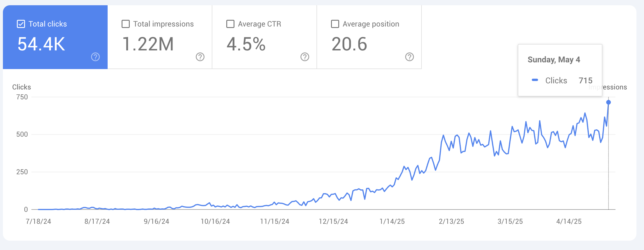Enable the Average CTR checkbox

(x=230, y=24)
